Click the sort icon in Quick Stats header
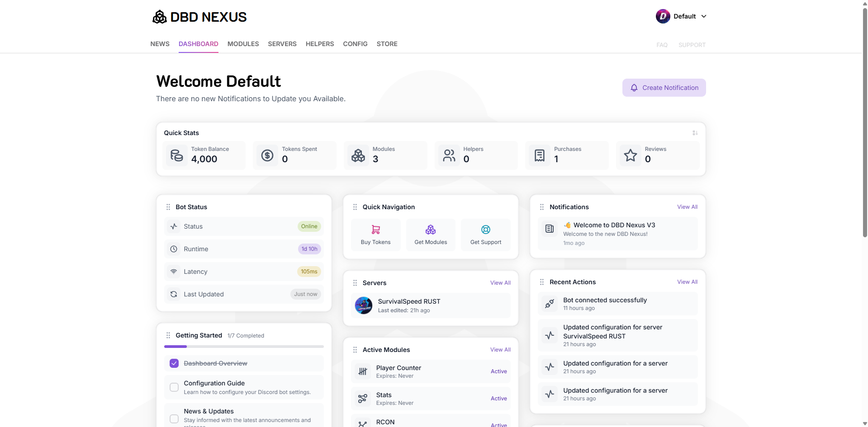 (695, 132)
